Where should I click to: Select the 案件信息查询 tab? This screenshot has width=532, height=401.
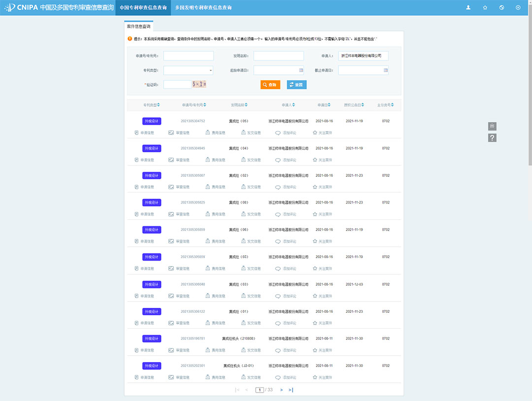tap(138, 26)
